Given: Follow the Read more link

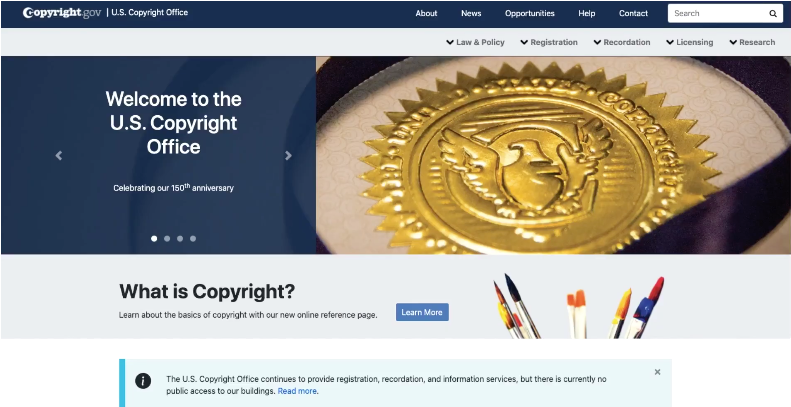Looking at the screenshot, I should click(297, 391).
